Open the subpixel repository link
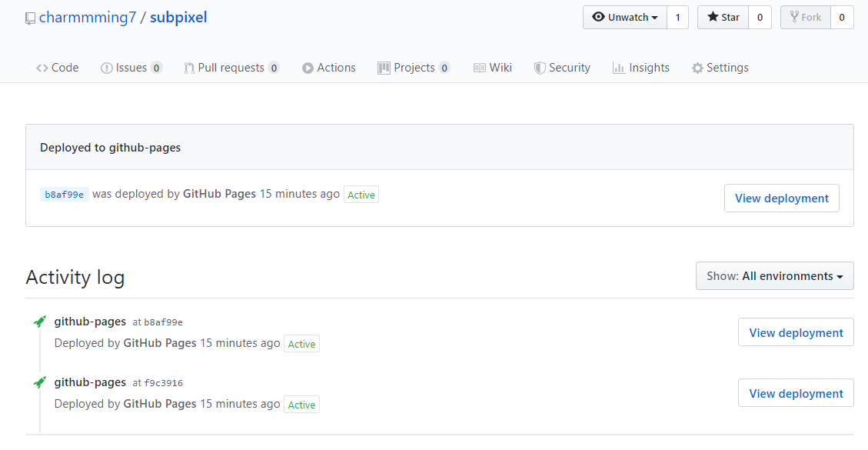This screenshot has height=450, width=868. point(178,17)
